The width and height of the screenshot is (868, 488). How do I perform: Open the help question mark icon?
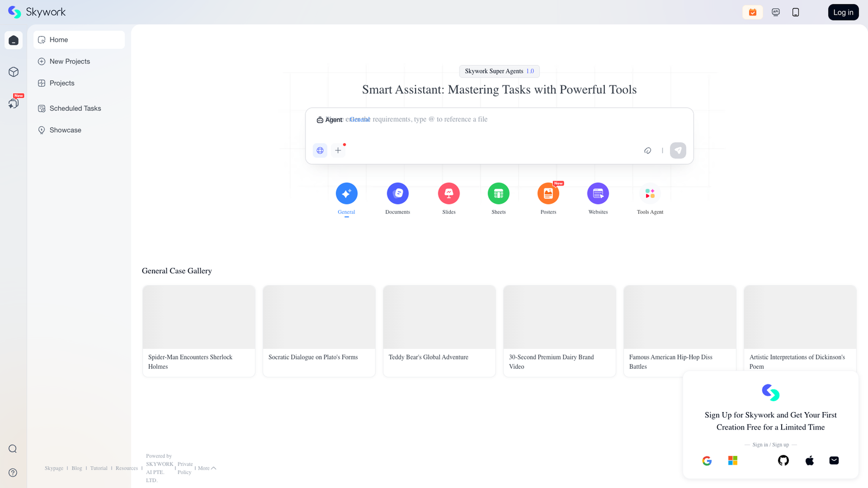13,473
